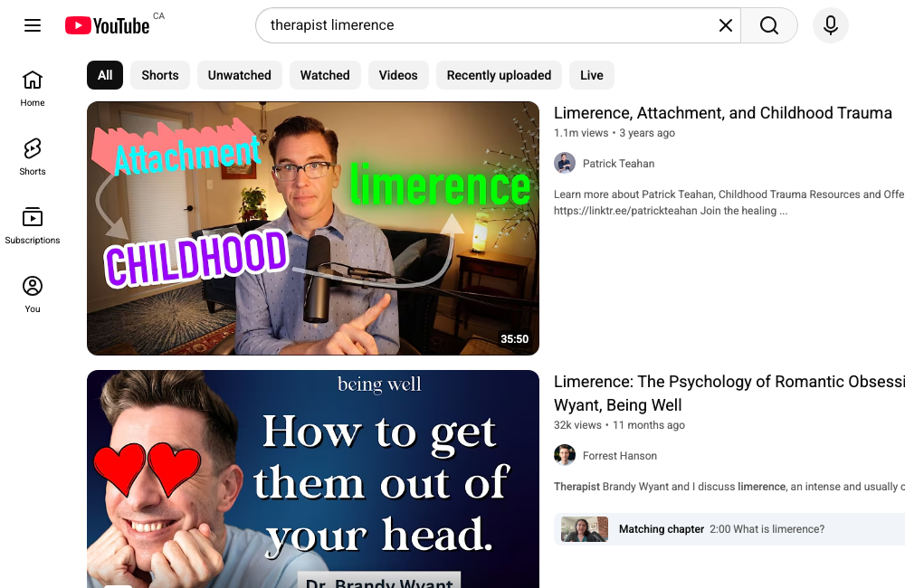Open title Limerence: The Psychology of Romantic Obsession
The image size is (905, 588).
pyautogui.click(x=729, y=393)
